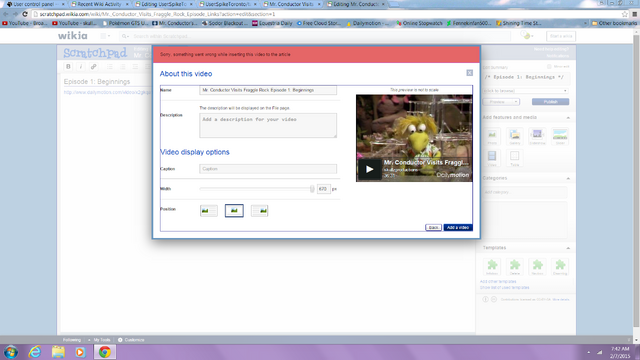The height and width of the screenshot is (360, 640).
Task: Click the Add category field
Action: tap(525, 192)
